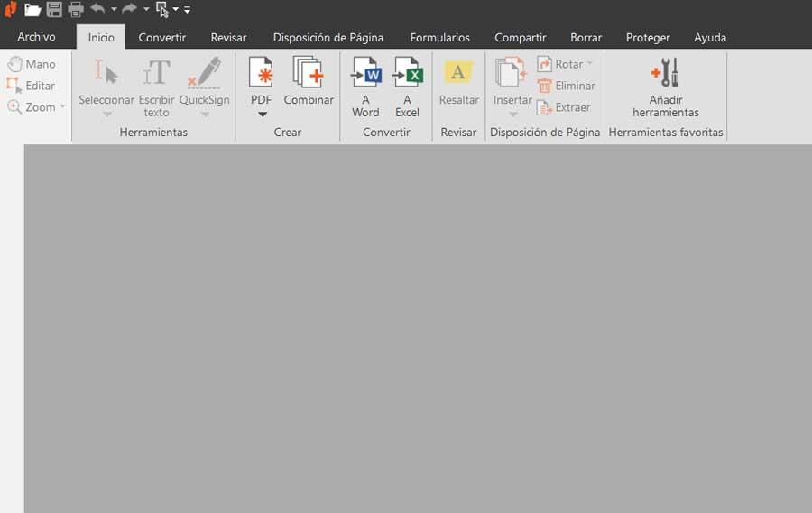
Task: Expand the PDF creation dropdown arrow
Action: tap(263, 115)
